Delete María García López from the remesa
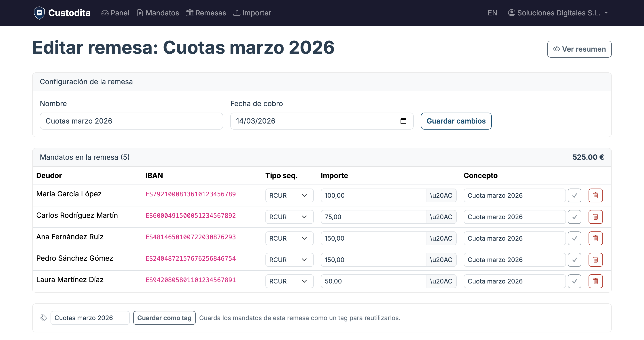Screen dimensions: 644x340 [x=595, y=195]
